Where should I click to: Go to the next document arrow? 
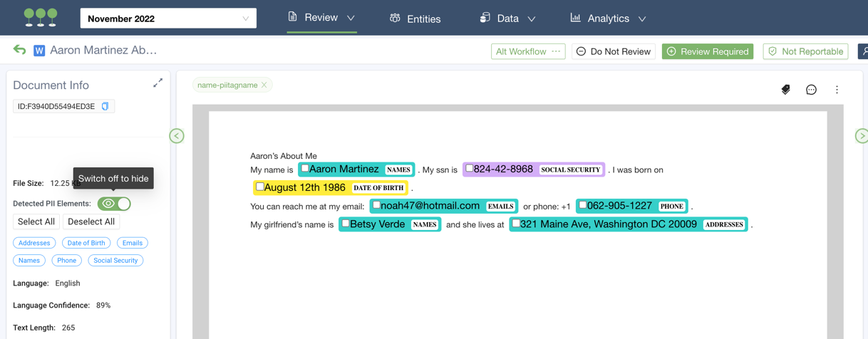click(861, 135)
